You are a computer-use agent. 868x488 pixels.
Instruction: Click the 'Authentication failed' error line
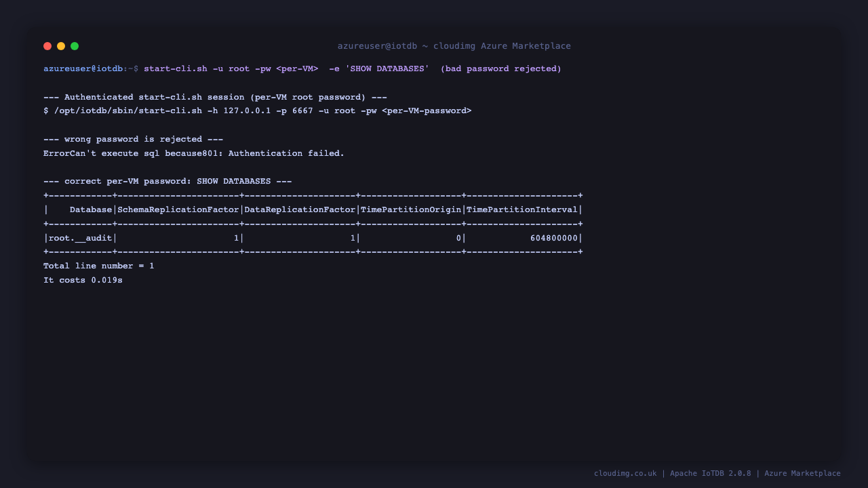194,154
